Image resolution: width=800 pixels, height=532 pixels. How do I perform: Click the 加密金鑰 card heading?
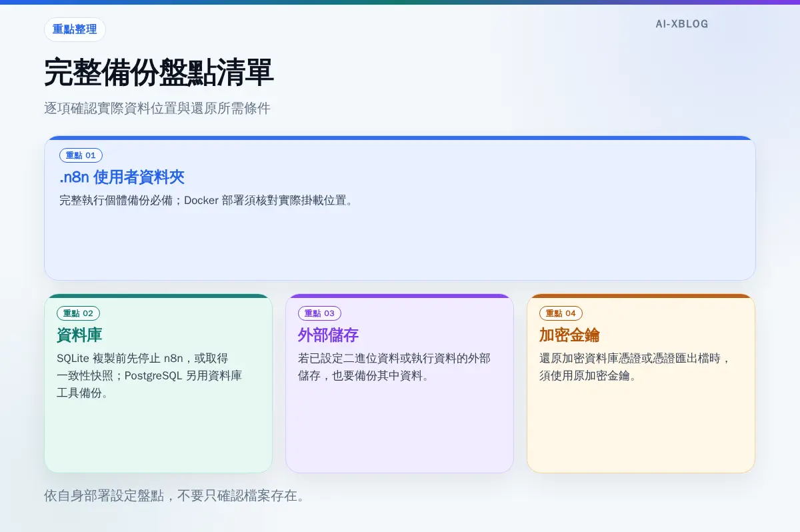pyautogui.click(x=569, y=335)
